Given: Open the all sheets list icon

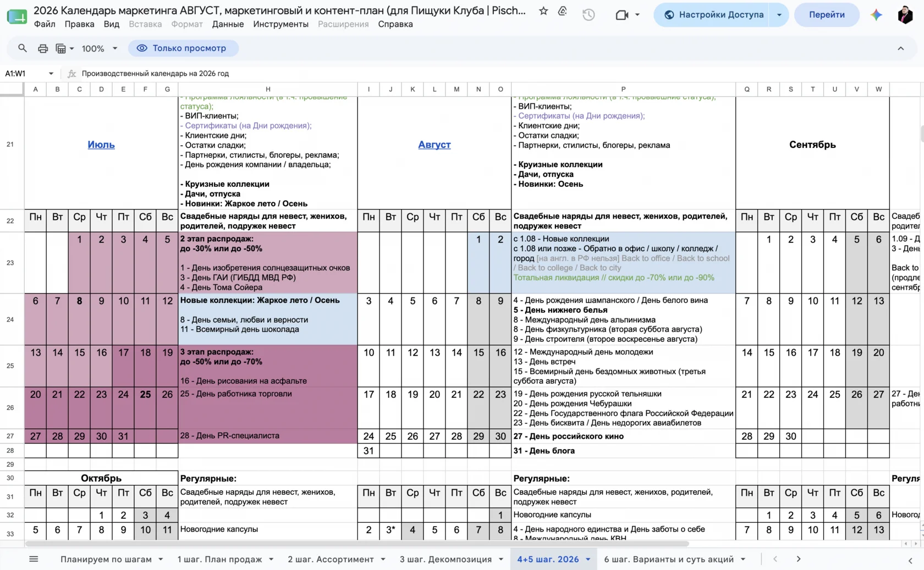Looking at the screenshot, I should pyautogui.click(x=34, y=559).
